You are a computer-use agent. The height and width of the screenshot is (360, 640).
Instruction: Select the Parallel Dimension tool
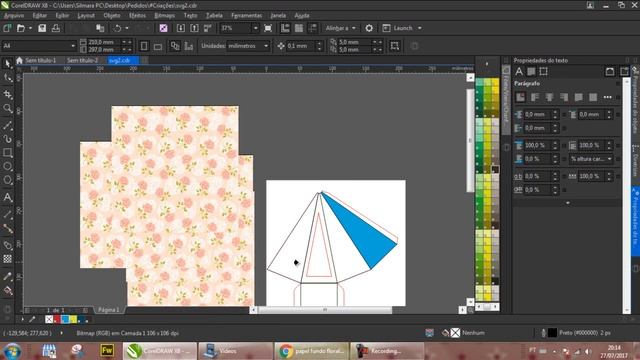tap(7, 214)
